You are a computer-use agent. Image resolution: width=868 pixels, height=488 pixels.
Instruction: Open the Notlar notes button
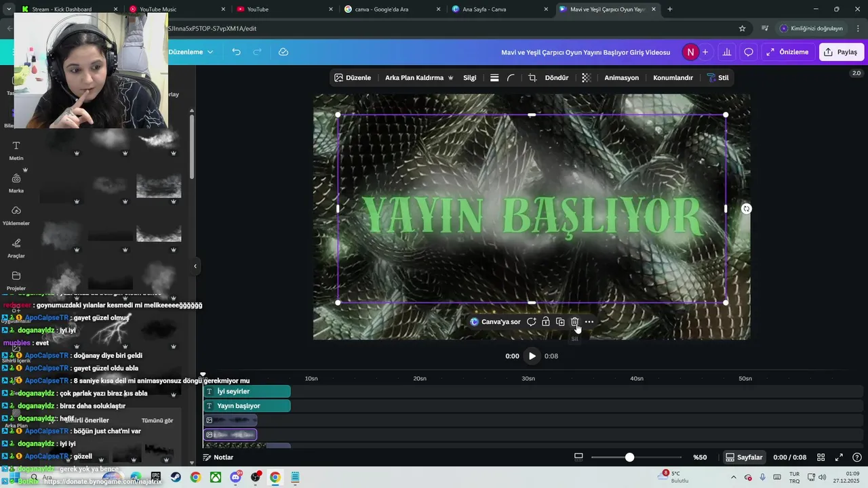click(218, 457)
